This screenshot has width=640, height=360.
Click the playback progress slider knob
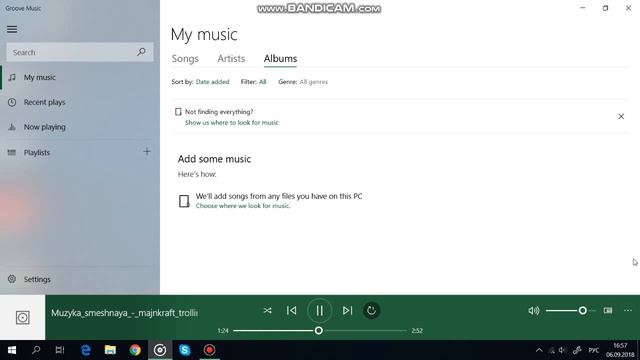[319, 331]
